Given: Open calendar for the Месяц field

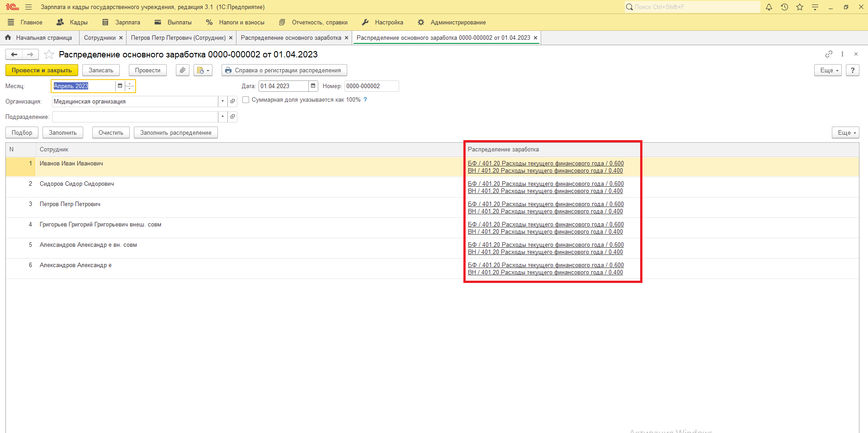Looking at the screenshot, I should pyautogui.click(x=120, y=86).
